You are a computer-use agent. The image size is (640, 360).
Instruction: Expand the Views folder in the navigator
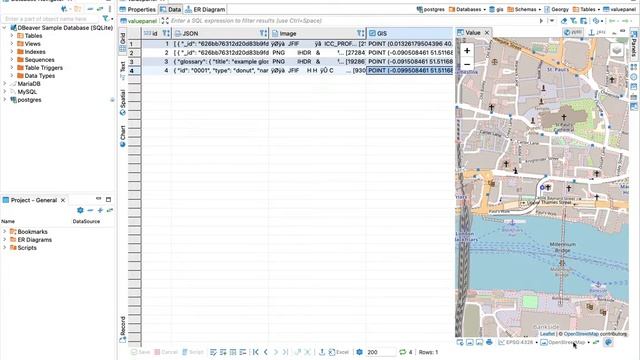coord(12,44)
